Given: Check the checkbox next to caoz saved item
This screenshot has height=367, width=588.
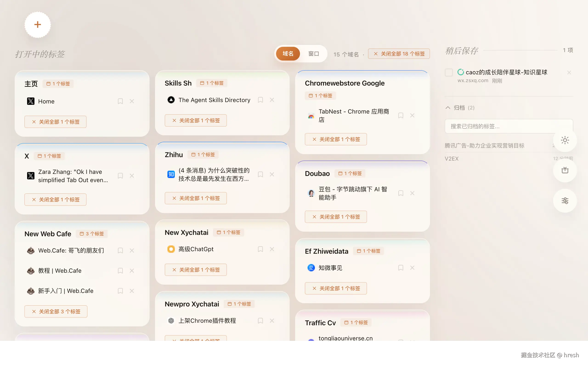Looking at the screenshot, I should 449,72.
